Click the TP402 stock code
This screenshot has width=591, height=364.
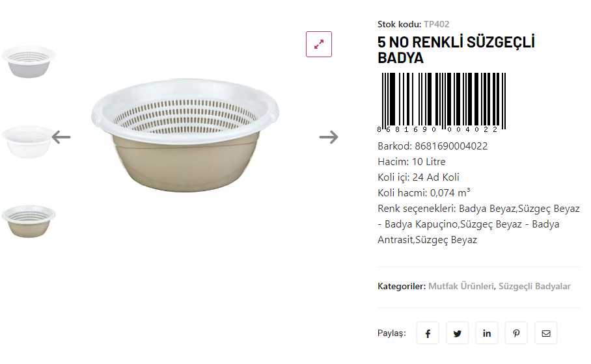coord(436,24)
